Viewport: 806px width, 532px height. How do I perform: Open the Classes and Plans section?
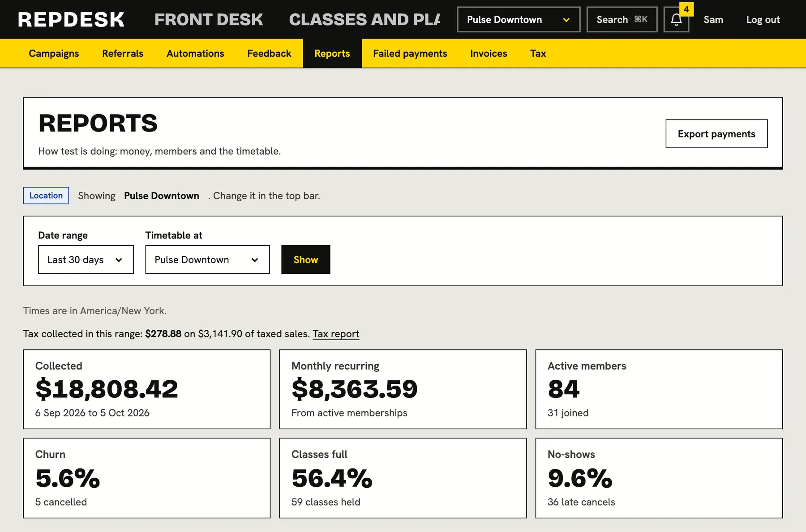364,20
